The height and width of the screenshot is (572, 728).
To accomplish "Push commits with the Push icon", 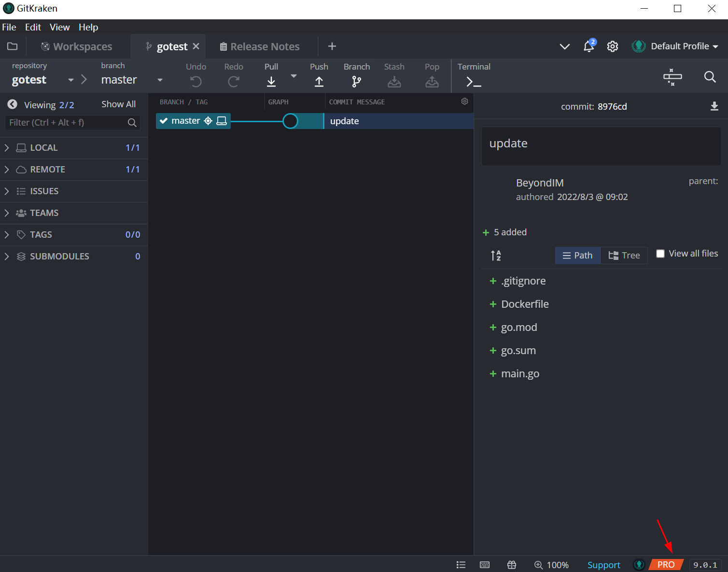I will click(319, 82).
